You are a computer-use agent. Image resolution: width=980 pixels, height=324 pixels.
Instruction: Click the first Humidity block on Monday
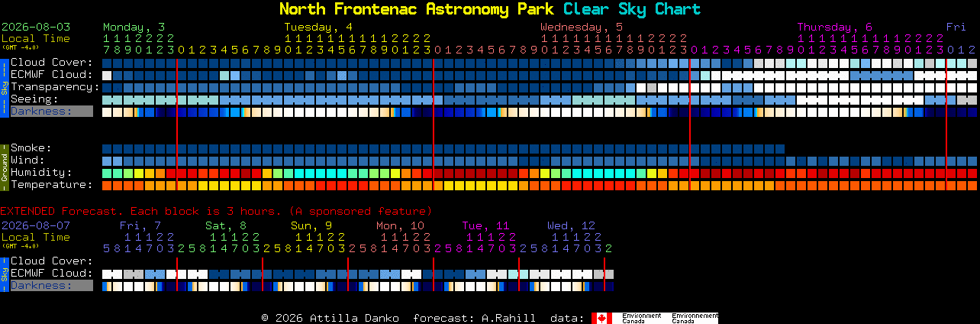[x=107, y=173]
